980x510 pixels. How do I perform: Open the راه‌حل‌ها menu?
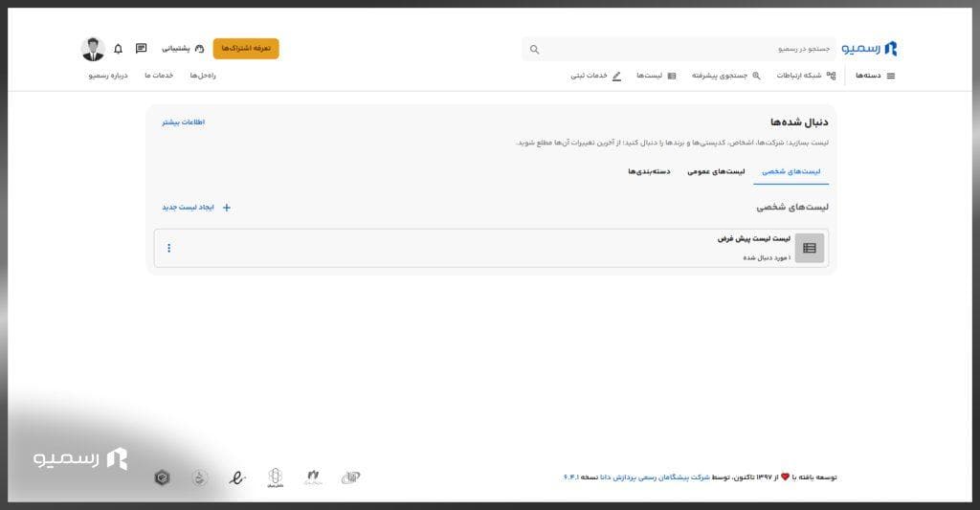203,76
